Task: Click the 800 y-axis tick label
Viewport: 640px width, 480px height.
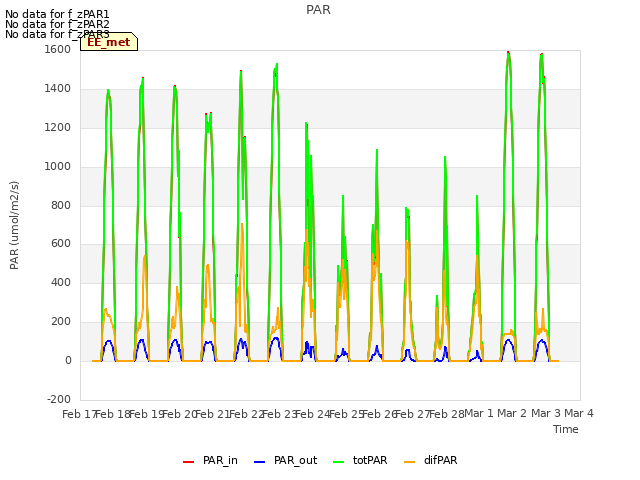Action: coord(61,205)
